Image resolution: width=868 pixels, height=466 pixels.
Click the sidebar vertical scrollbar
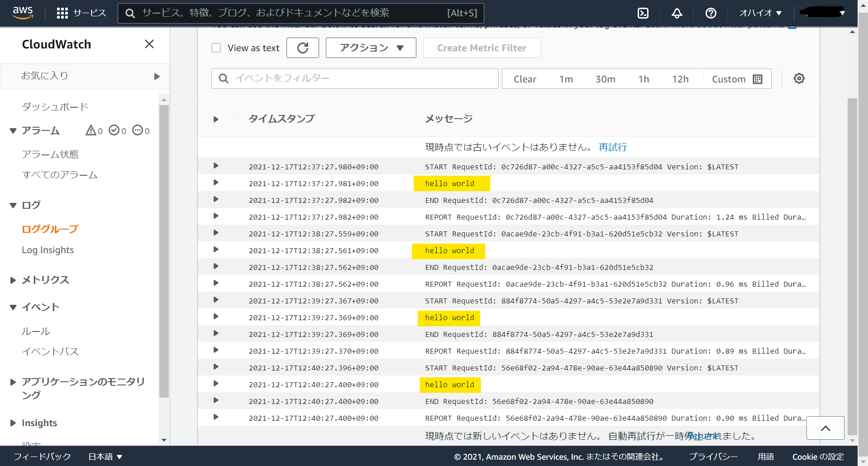164,251
